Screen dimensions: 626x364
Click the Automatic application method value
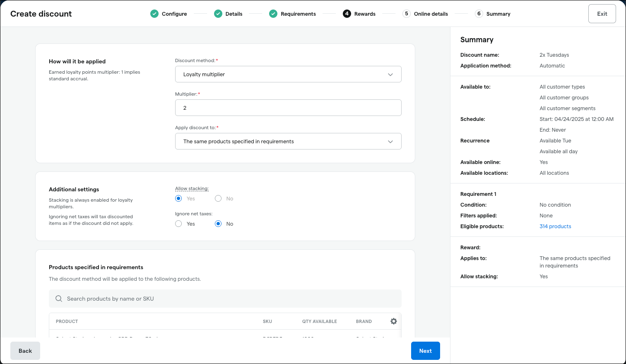click(x=552, y=65)
